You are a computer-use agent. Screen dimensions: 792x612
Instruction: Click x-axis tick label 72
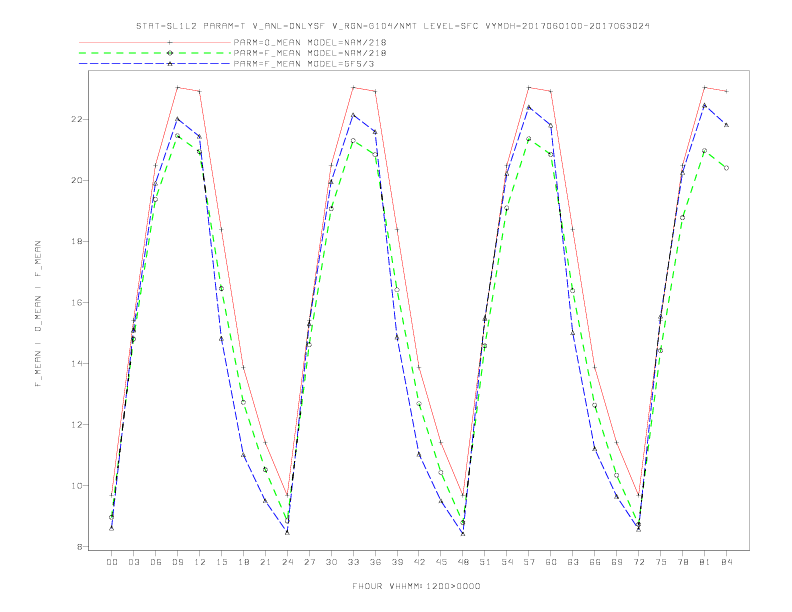tap(639, 562)
